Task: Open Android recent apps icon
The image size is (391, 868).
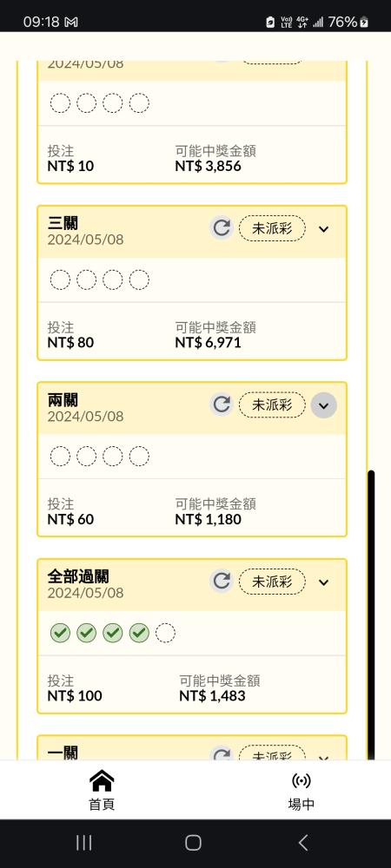Action: point(83,843)
